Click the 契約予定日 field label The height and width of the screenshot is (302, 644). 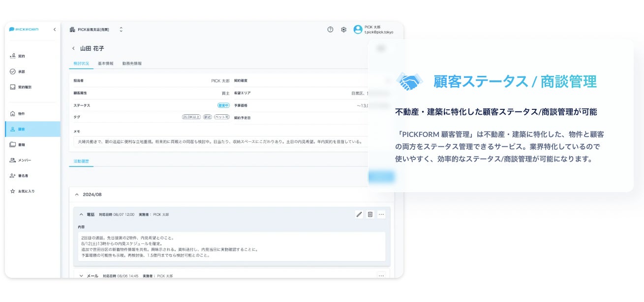pos(242,118)
